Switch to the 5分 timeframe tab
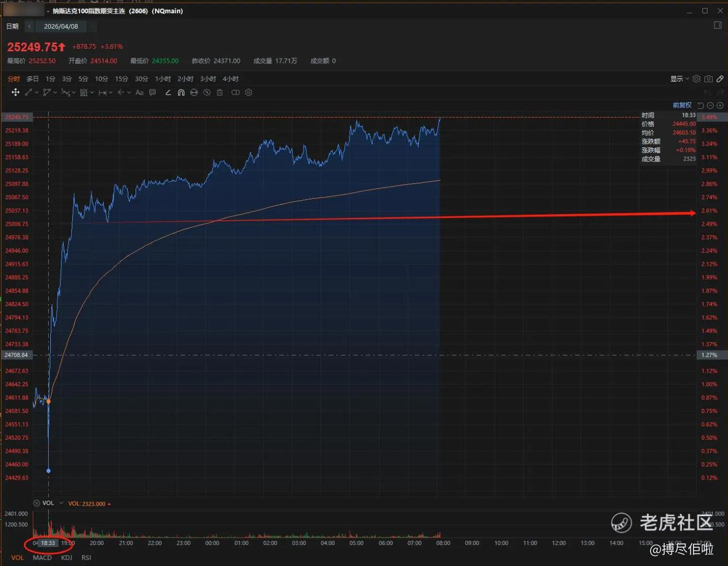The height and width of the screenshot is (566, 728). point(83,79)
